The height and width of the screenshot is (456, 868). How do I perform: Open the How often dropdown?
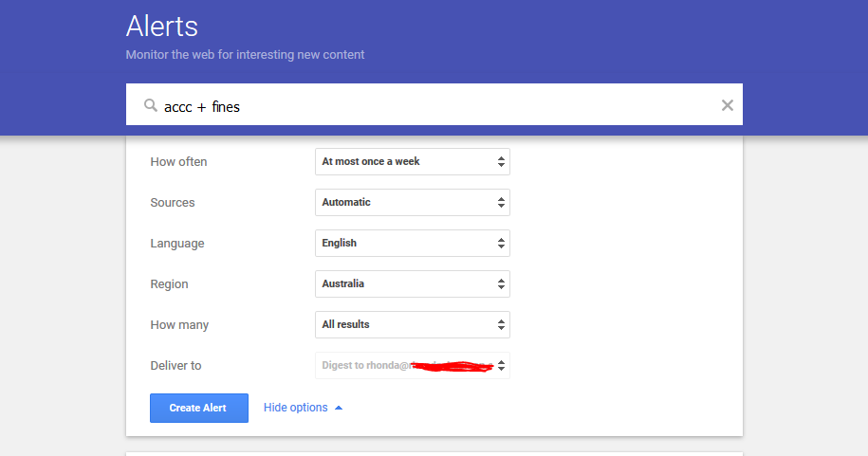412,162
